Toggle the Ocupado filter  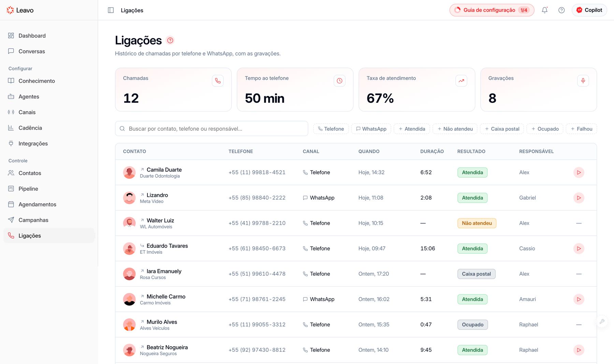pyautogui.click(x=545, y=129)
